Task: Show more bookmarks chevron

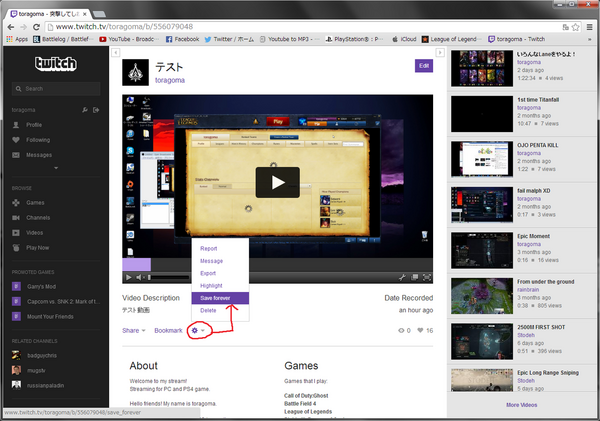Action: 590,39
